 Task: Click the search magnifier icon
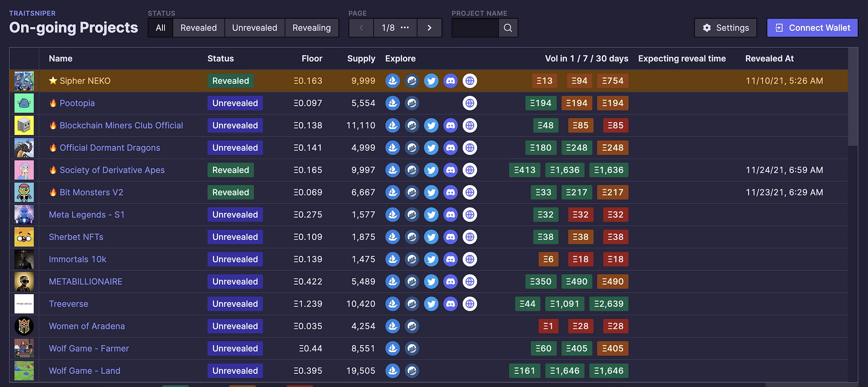(508, 28)
